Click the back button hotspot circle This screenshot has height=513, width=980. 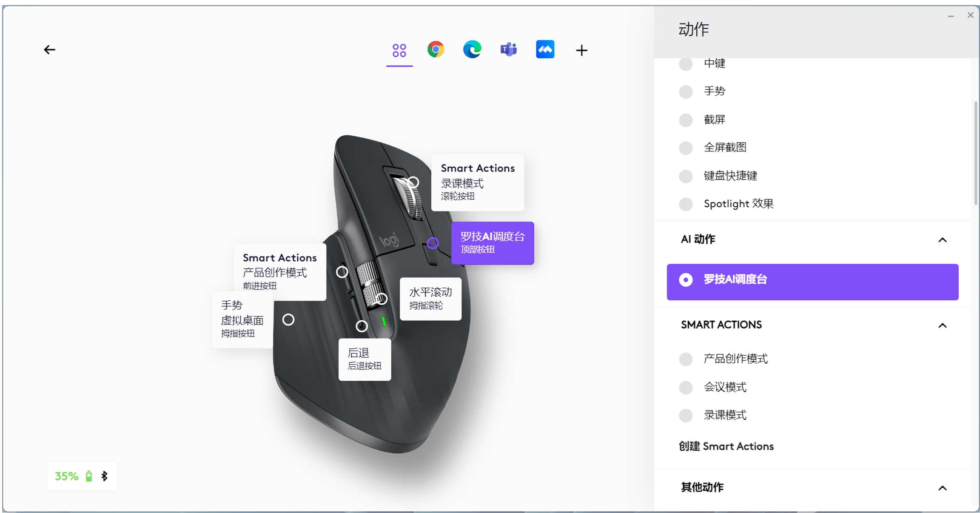pyautogui.click(x=362, y=326)
